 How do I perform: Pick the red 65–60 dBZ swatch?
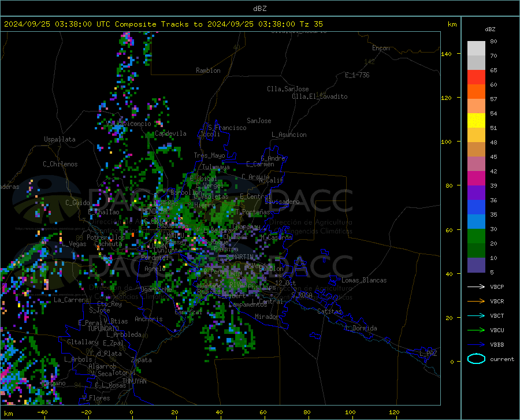[476, 77]
